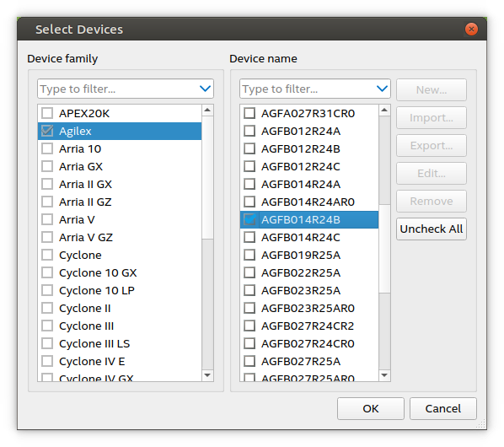Image resolution: width=504 pixels, height=447 pixels.
Task: Click device name list scroll-down arrow
Action: [384, 375]
